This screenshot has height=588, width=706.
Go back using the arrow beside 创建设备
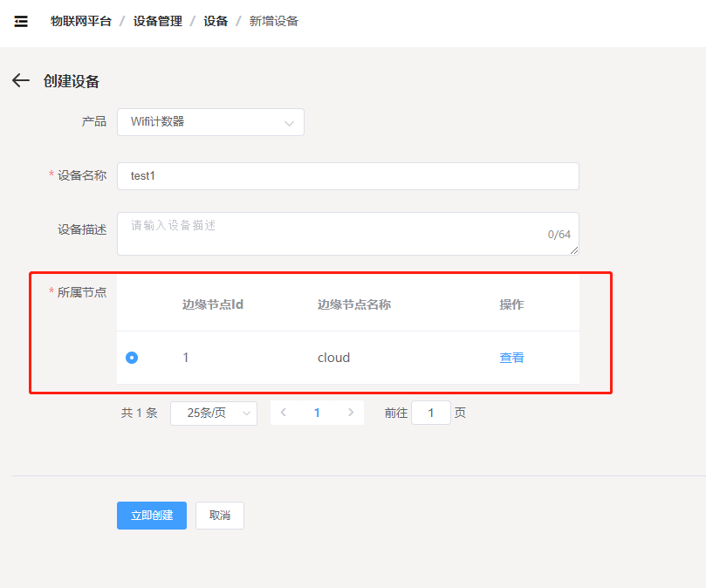[21, 80]
